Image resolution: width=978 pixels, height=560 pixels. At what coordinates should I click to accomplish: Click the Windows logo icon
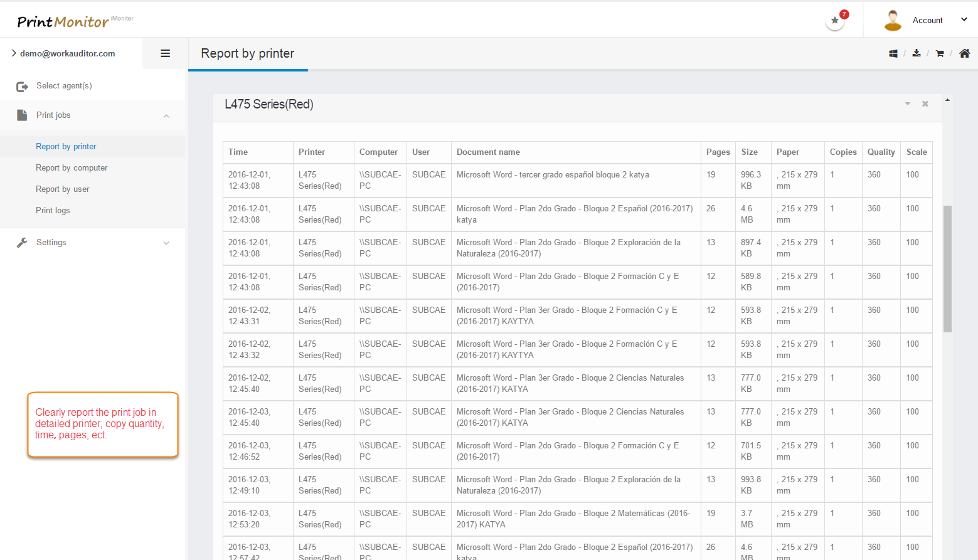893,54
